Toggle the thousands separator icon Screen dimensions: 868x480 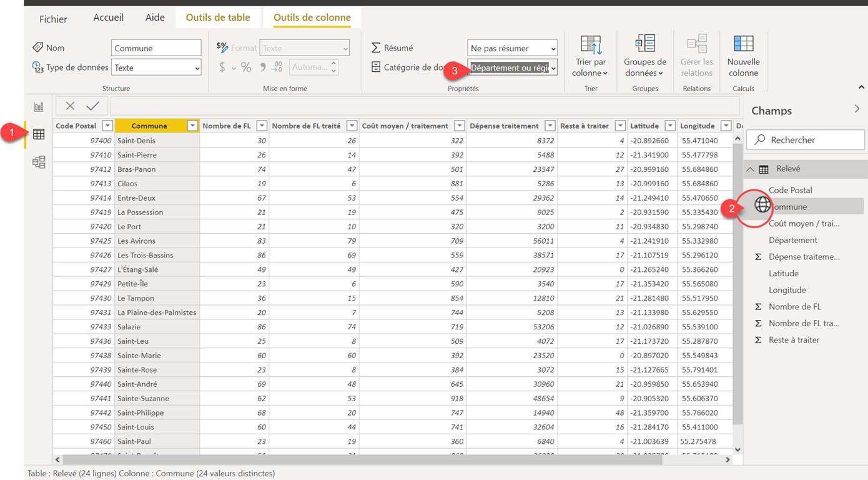coord(263,67)
